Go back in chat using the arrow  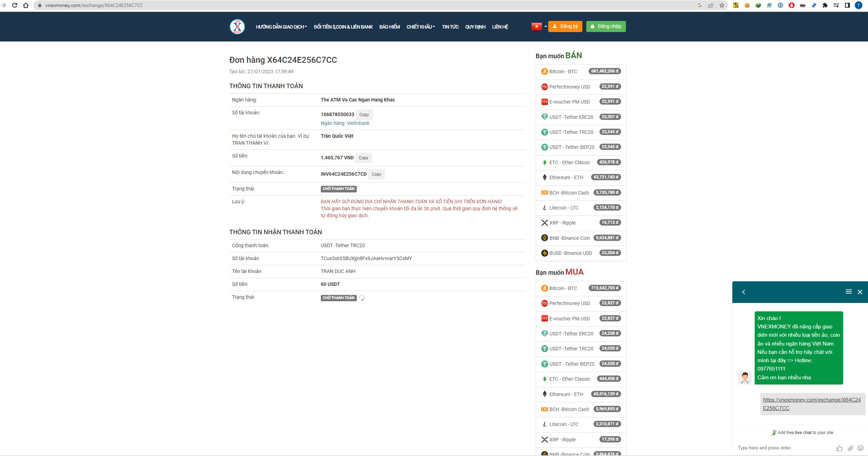(744, 292)
